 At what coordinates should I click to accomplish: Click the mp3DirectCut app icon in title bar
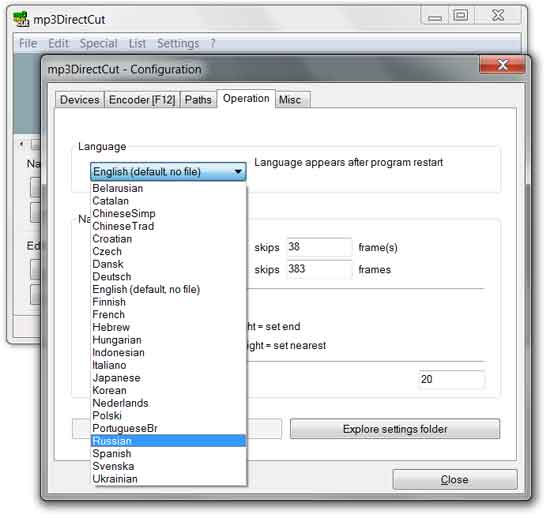[21, 19]
